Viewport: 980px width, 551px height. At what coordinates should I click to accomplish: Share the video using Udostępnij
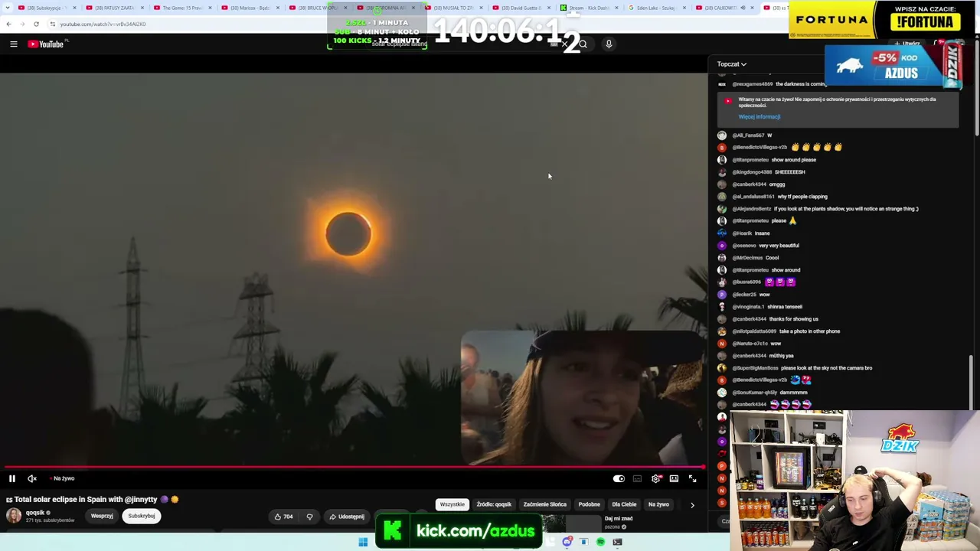pyautogui.click(x=347, y=517)
